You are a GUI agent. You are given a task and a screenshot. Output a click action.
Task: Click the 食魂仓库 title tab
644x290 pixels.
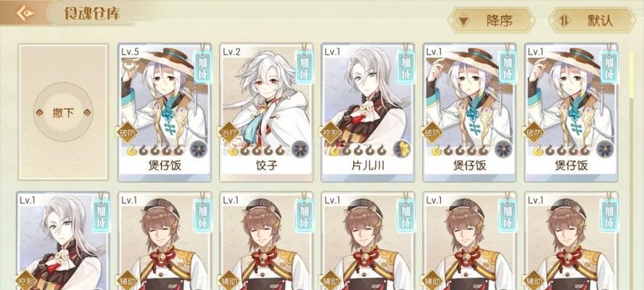coord(92,13)
